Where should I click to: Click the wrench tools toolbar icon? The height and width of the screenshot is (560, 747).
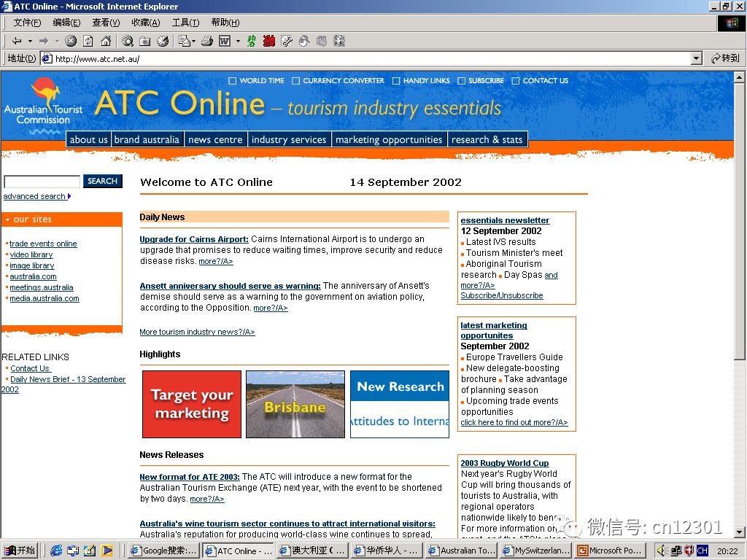(x=287, y=42)
